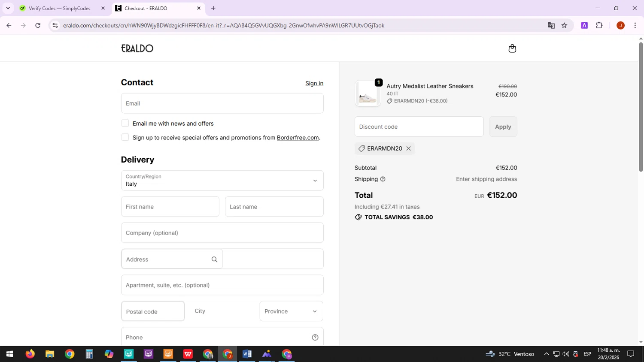
Task: Close the Checkout ERALDO tab
Action: 199,8
